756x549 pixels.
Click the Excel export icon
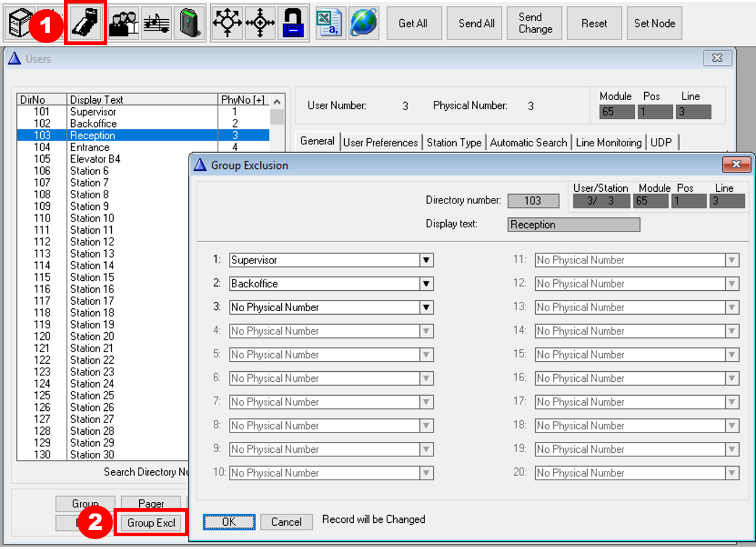[x=330, y=23]
